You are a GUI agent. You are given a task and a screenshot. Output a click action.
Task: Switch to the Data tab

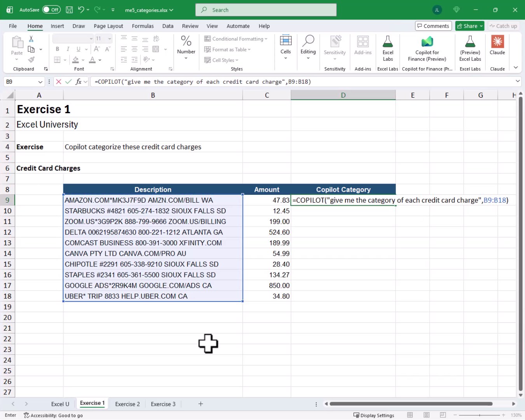(168, 26)
